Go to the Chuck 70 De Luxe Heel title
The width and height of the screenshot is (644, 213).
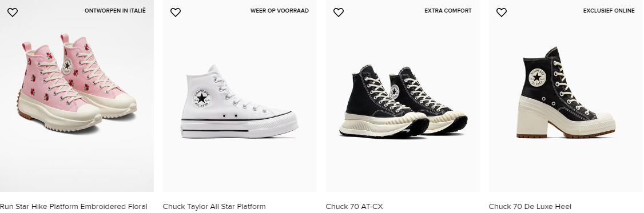(530, 207)
